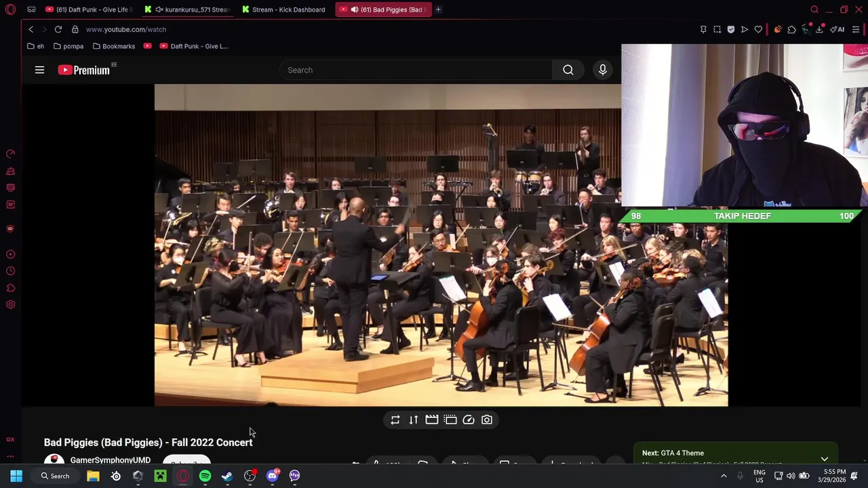Image resolution: width=868 pixels, height=488 pixels.
Task: Click the up-down arrows sort icon
Action: 414,420
